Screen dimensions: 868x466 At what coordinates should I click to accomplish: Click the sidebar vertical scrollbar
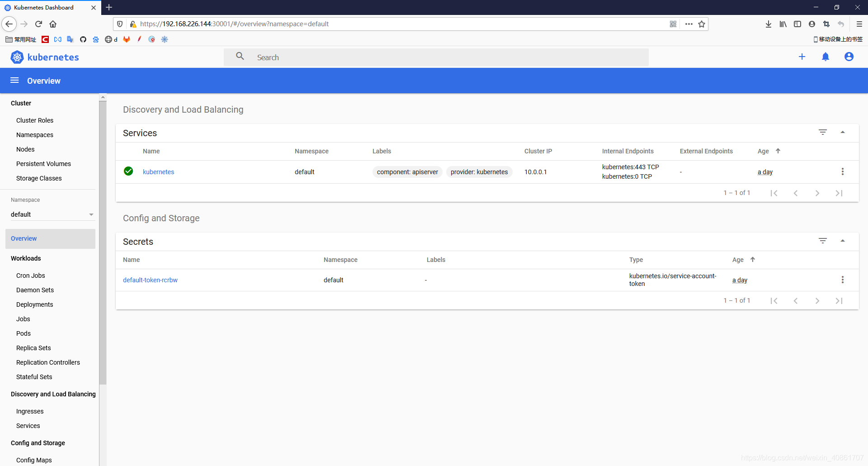coord(103,243)
